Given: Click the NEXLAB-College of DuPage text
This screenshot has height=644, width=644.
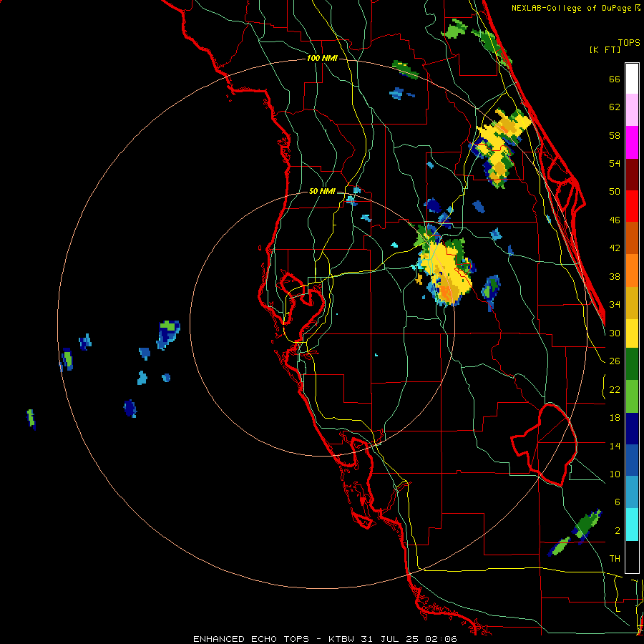Looking at the screenshot, I should [x=571, y=8].
